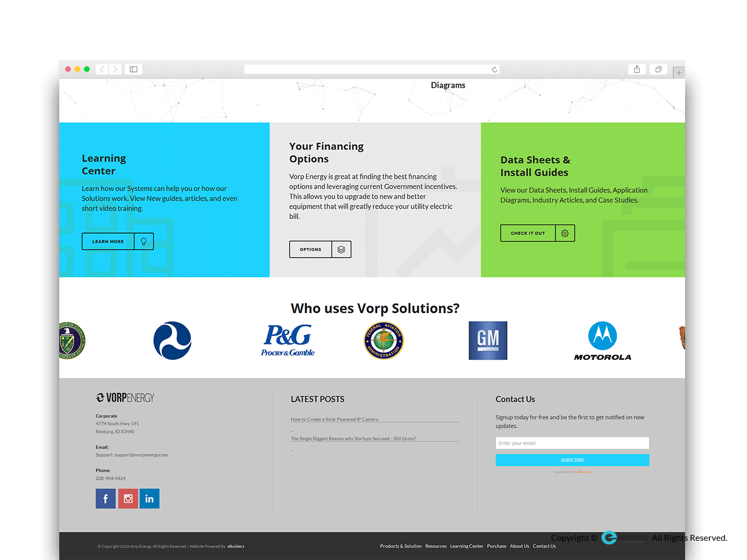Open the browser share icon

tap(637, 69)
